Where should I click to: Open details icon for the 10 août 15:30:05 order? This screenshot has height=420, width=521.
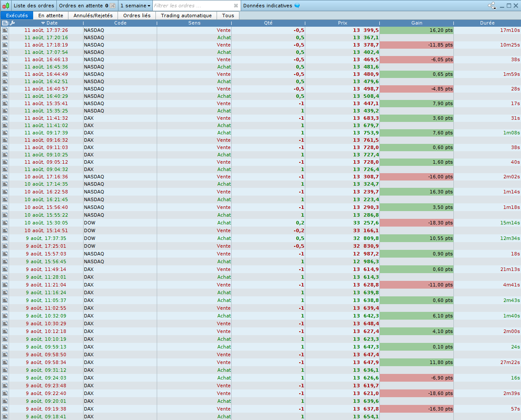click(5, 223)
